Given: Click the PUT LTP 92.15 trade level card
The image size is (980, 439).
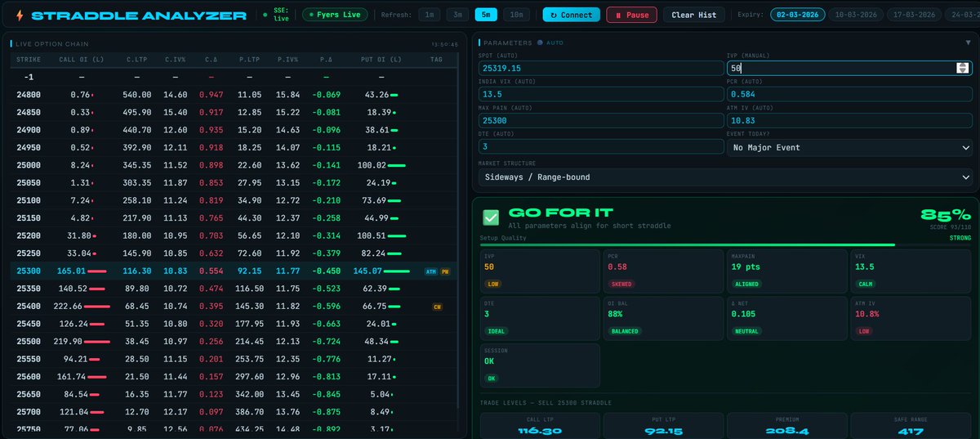Looking at the screenshot, I should point(662,425).
